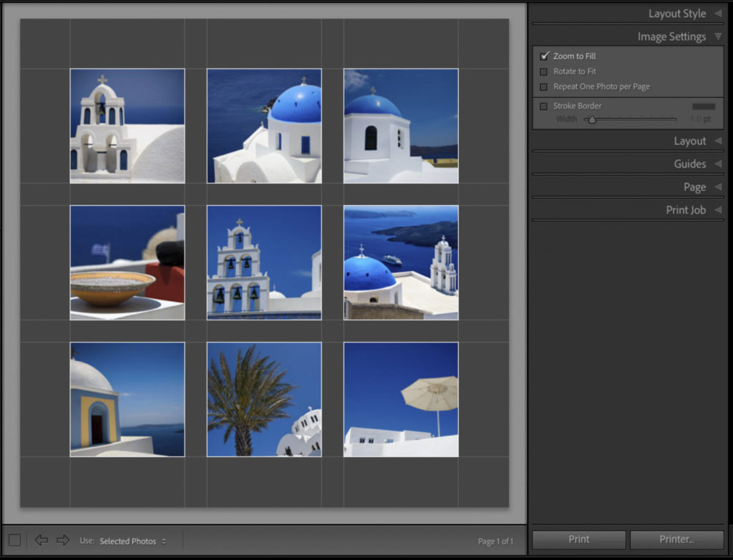This screenshot has height=560, width=733.
Task: Click the Stroke Border color swatch
Action: pos(703,107)
